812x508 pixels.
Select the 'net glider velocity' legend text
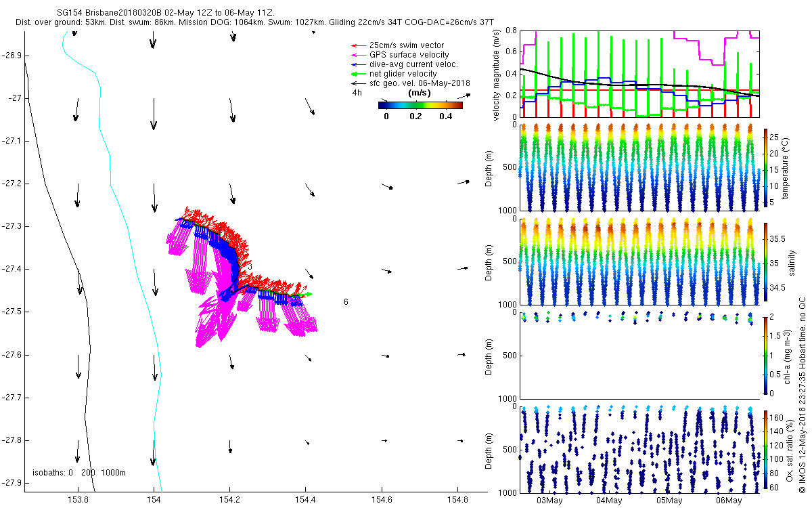click(403, 74)
